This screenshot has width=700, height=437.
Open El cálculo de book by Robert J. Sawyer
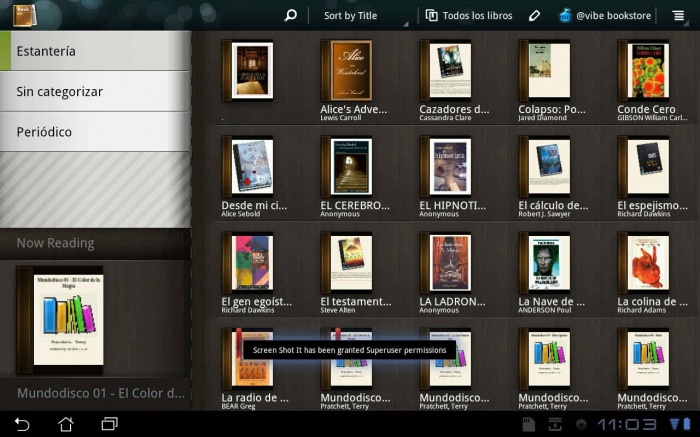click(x=545, y=166)
